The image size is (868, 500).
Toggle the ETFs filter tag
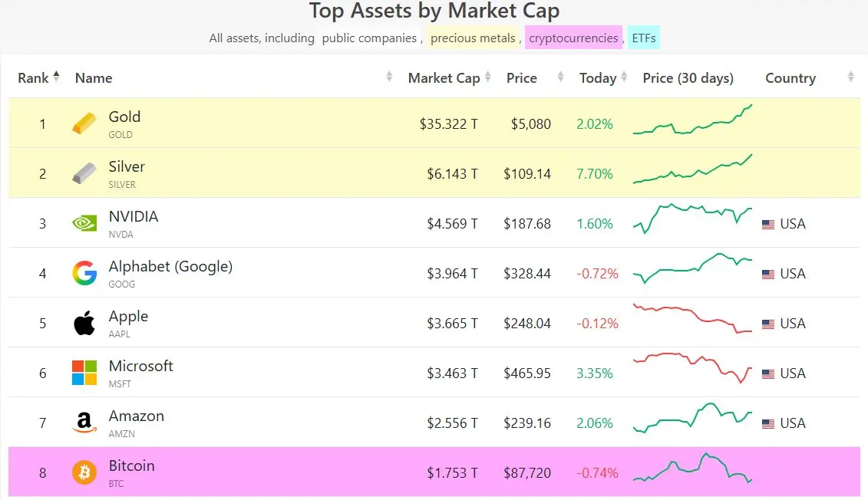[643, 38]
